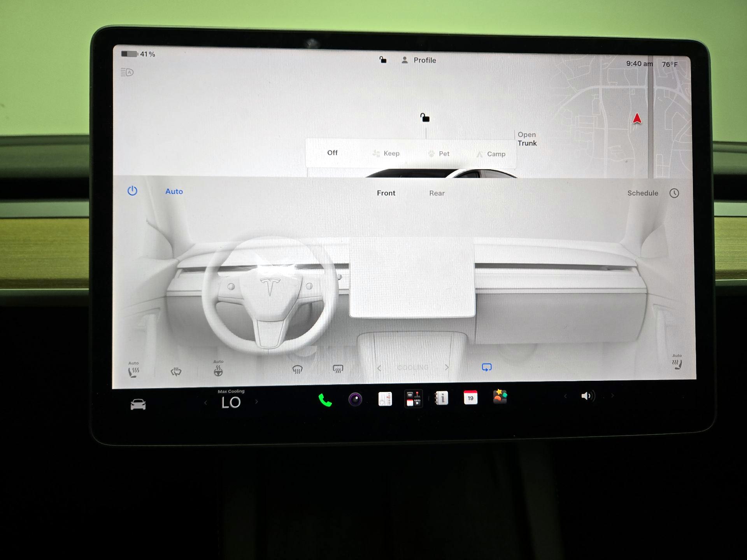Tap the 76°F outside temperature
Image resolution: width=747 pixels, height=560 pixels.
(x=670, y=64)
